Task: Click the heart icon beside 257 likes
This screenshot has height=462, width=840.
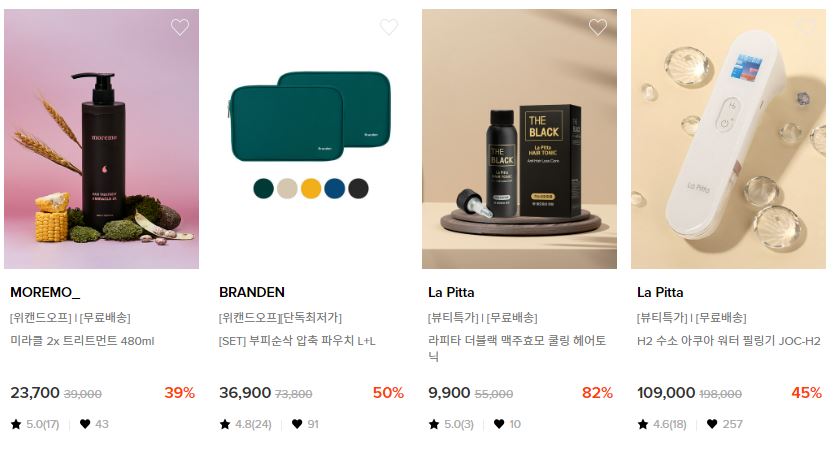Action: click(712, 424)
